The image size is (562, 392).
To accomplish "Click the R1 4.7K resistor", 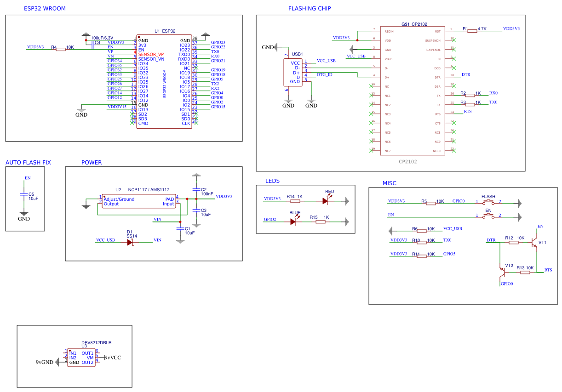I will click(472, 31).
